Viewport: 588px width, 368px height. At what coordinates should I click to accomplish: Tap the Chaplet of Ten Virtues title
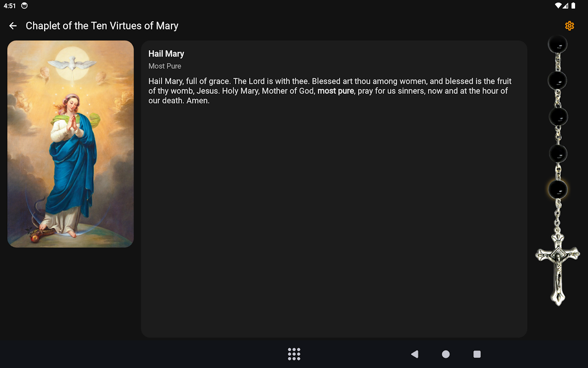(x=102, y=26)
